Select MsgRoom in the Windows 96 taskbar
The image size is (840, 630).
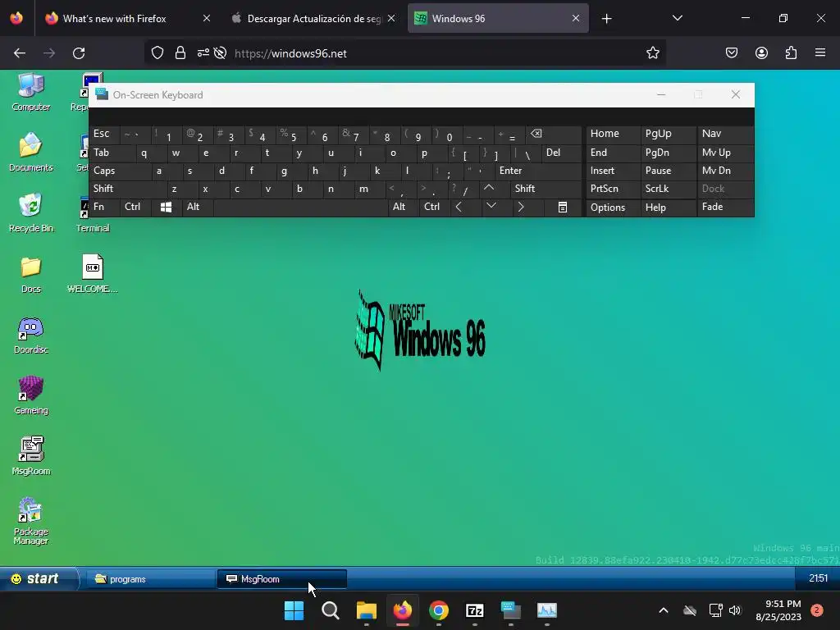[282, 579]
